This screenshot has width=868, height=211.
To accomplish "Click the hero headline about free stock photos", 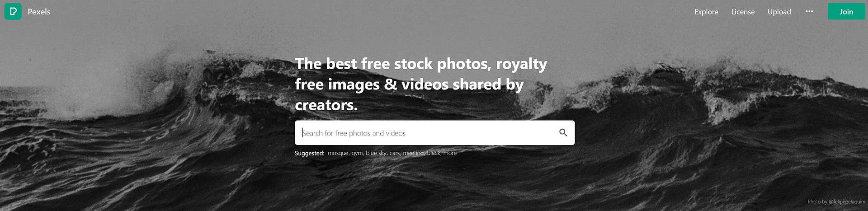I will [421, 84].
